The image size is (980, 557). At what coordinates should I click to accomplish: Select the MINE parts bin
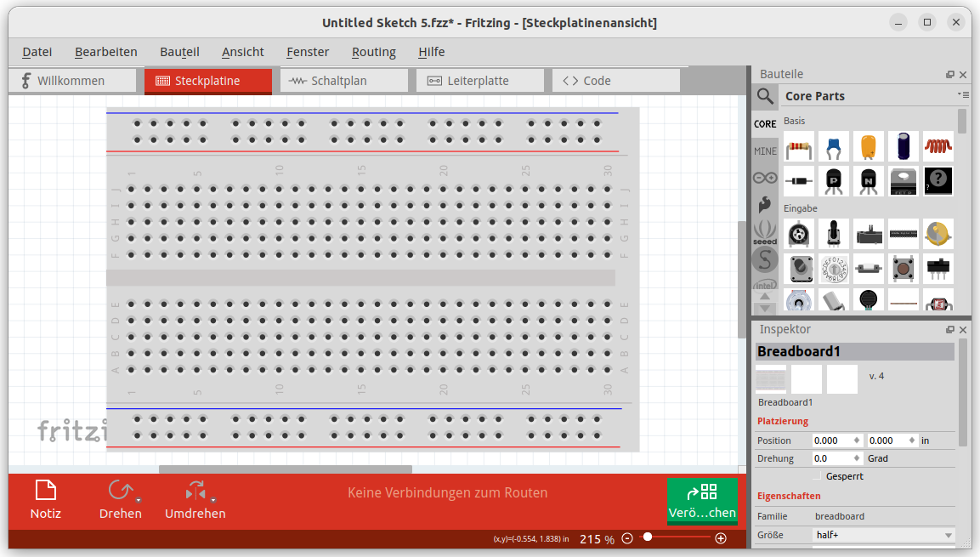click(x=765, y=151)
